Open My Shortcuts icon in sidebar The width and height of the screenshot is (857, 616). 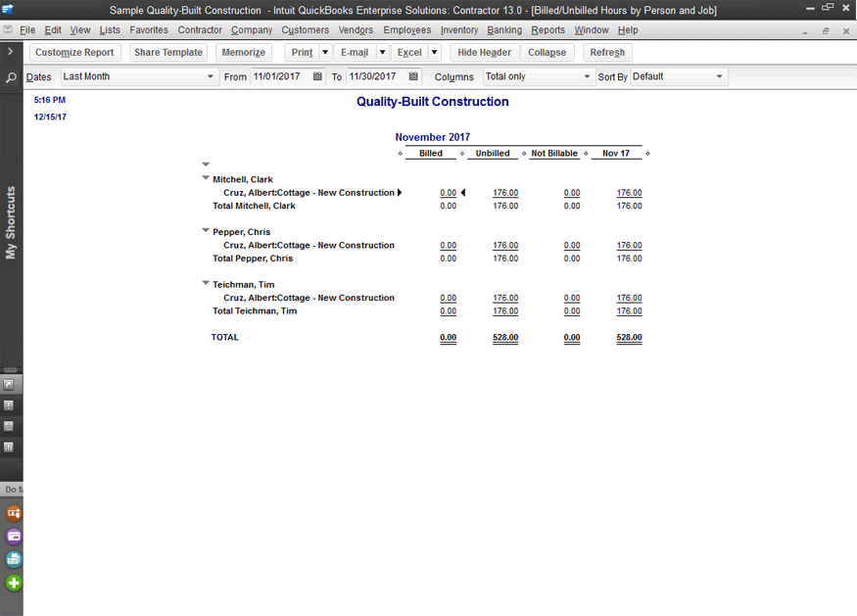pos(10,384)
